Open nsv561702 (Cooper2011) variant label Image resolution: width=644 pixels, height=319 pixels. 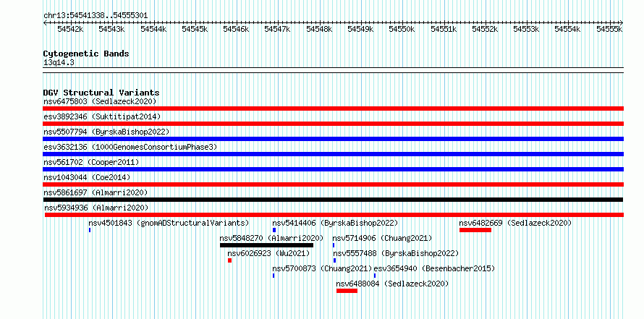point(91,162)
